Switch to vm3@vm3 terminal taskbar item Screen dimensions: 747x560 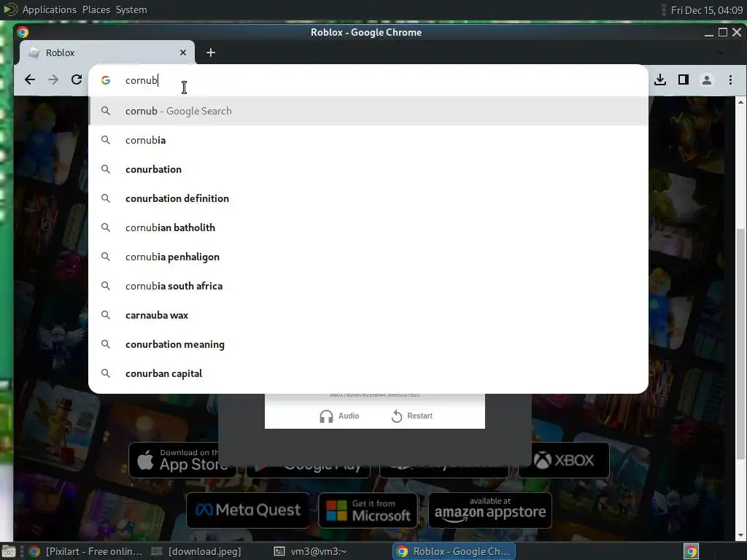pos(310,551)
